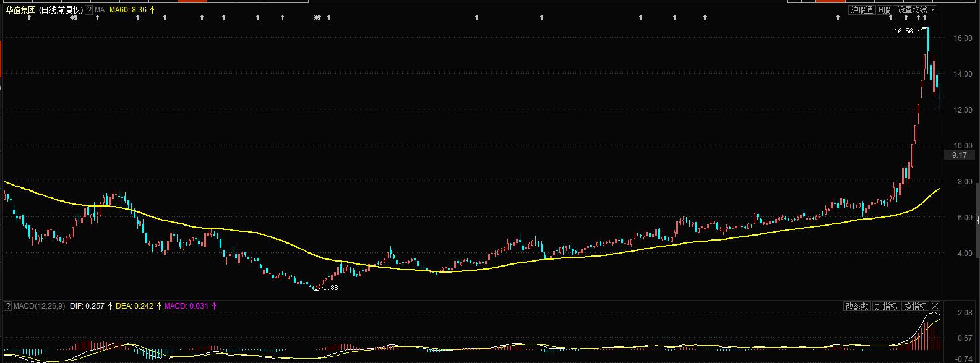
Task: Click the MACD(12,26,9) indicator label
Action: point(39,306)
